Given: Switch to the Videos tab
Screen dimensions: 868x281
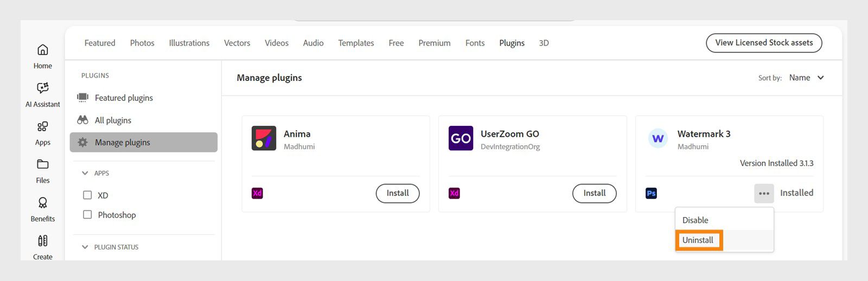Looking at the screenshot, I should (277, 43).
